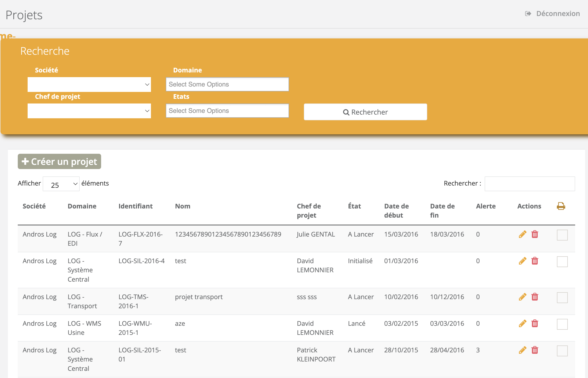The width and height of the screenshot is (588, 378).
Task: Click the 03/03/2016 end date
Action: pyautogui.click(x=447, y=324)
